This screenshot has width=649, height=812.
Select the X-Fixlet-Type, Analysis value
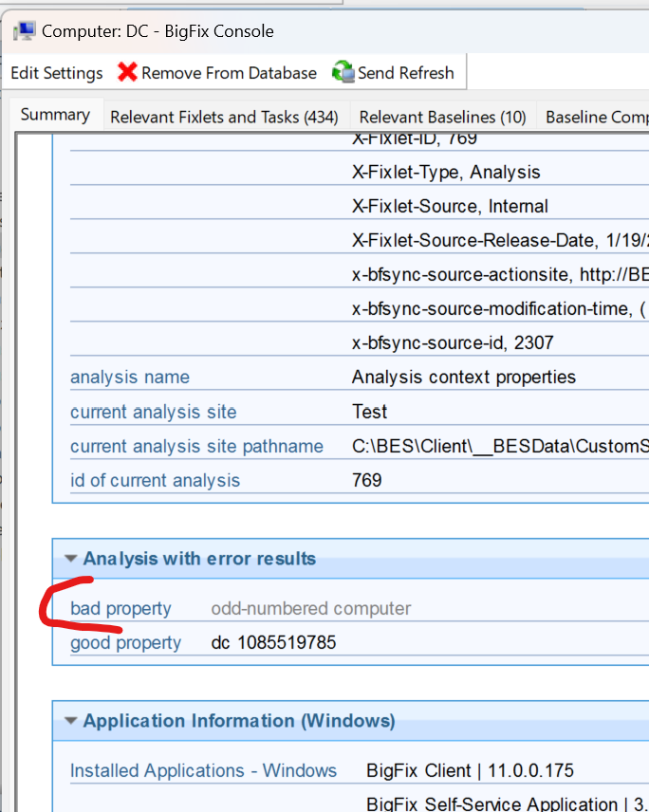pyautogui.click(x=446, y=172)
